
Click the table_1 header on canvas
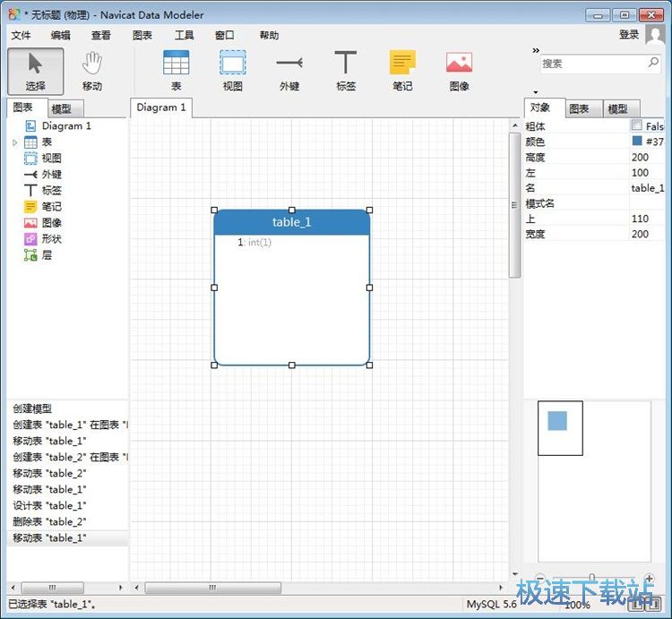[292, 222]
